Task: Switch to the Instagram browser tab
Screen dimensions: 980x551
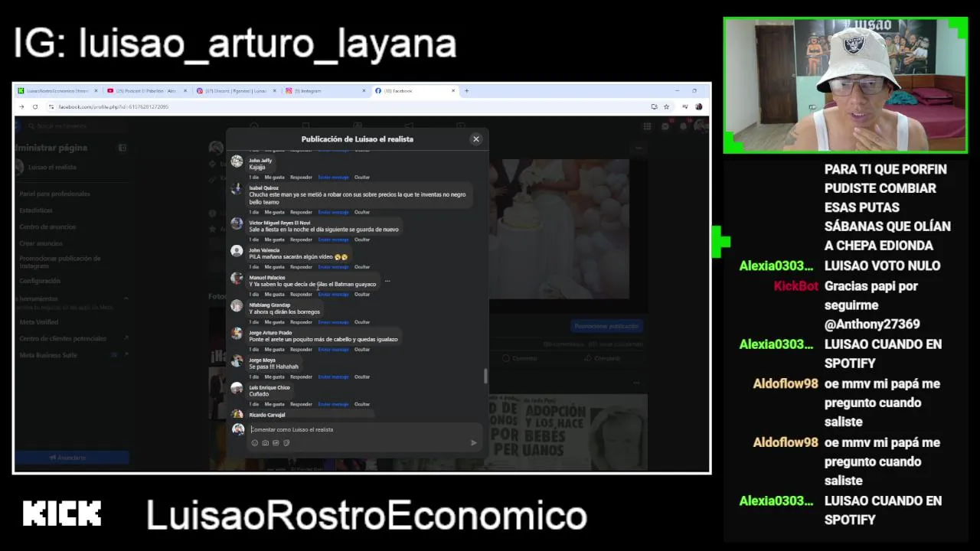Action: [x=325, y=91]
